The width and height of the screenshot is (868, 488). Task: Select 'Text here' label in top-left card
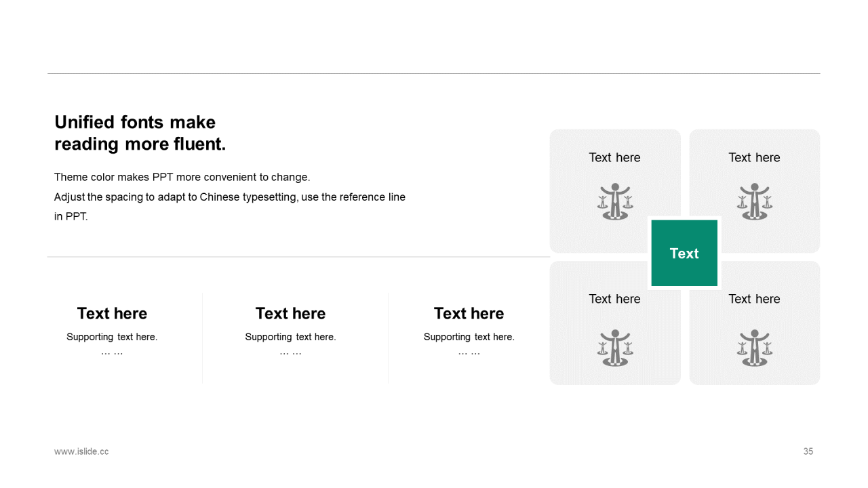pos(614,157)
